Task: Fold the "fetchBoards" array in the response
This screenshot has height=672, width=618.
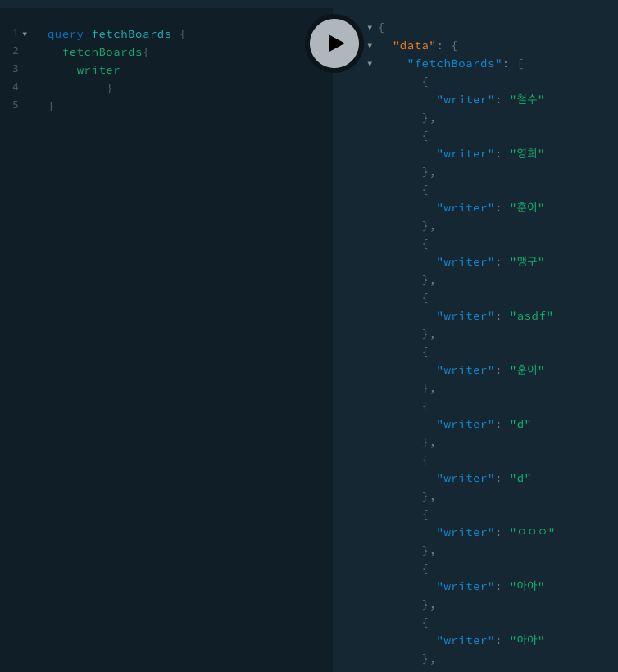Action: point(370,64)
